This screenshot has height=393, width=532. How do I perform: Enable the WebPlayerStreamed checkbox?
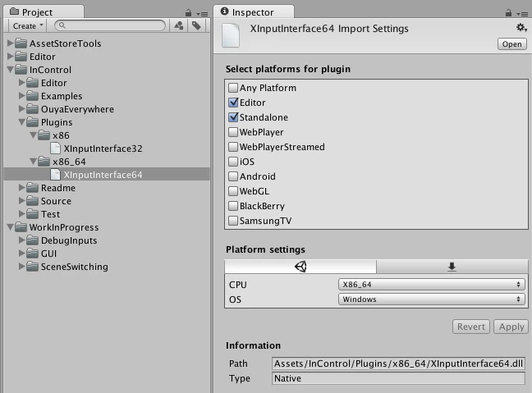(233, 147)
